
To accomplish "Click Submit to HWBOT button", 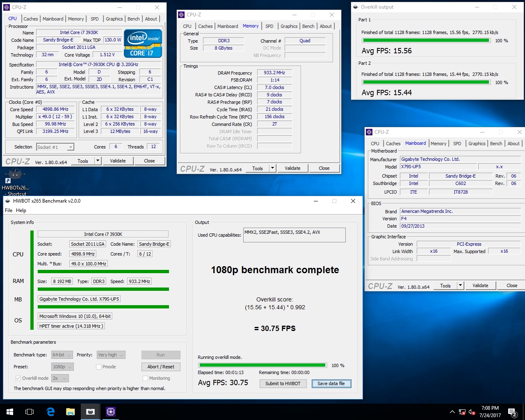I will click(283, 383).
